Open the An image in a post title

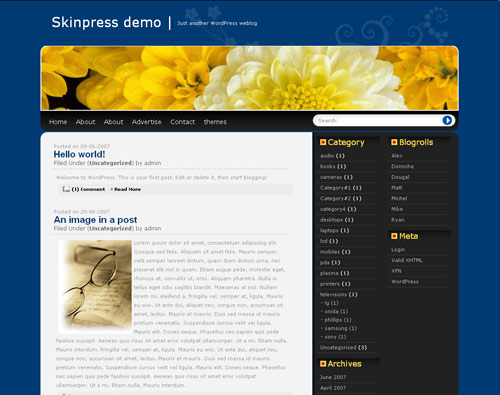click(x=95, y=220)
